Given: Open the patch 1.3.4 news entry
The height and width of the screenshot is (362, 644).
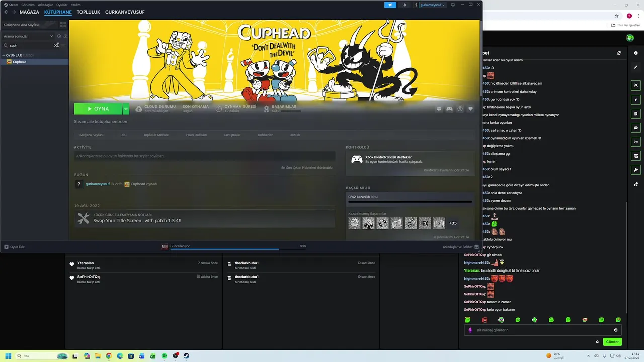Looking at the screenshot, I should tap(204, 218).
